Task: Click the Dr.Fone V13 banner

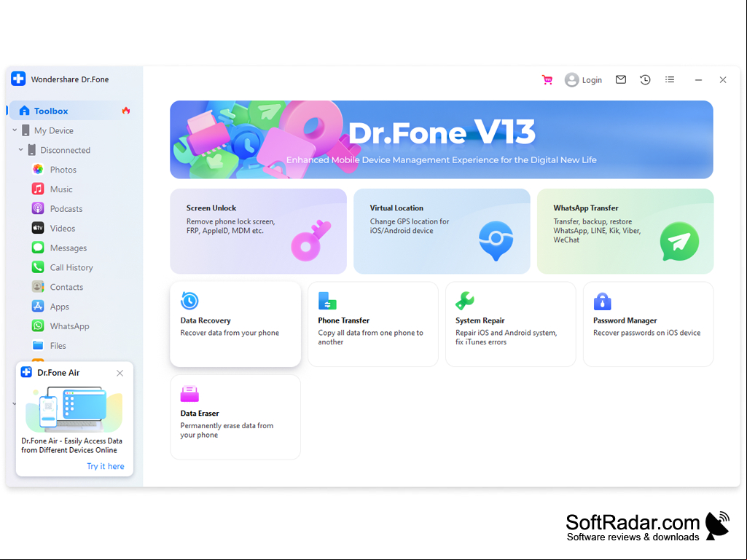Action: (441, 140)
